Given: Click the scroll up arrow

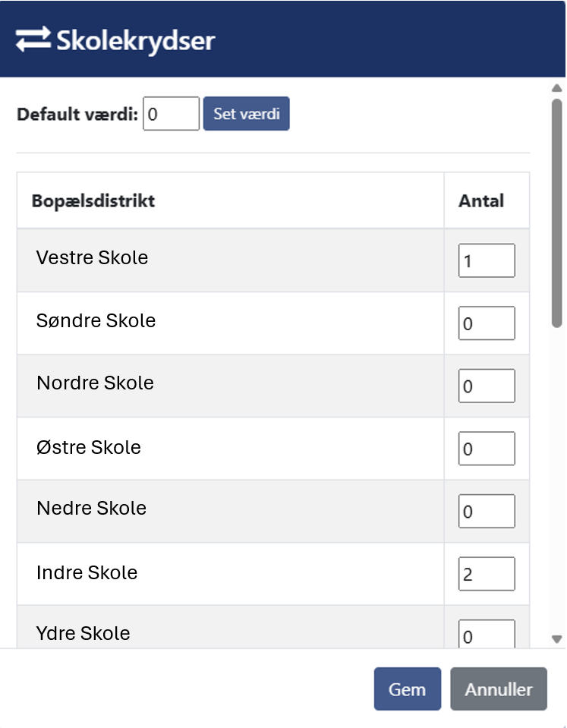Looking at the screenshot, I should click(556, 88).
